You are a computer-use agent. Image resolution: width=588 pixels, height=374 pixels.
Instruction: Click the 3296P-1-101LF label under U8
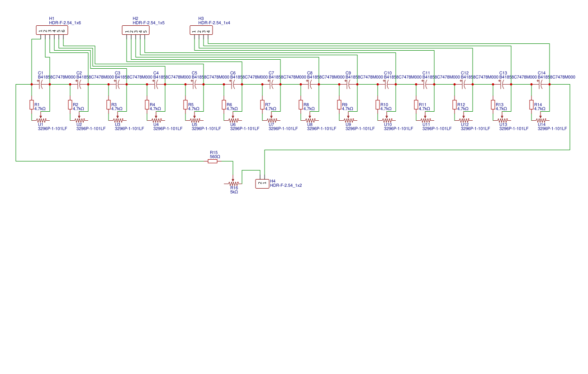(322, 128)
